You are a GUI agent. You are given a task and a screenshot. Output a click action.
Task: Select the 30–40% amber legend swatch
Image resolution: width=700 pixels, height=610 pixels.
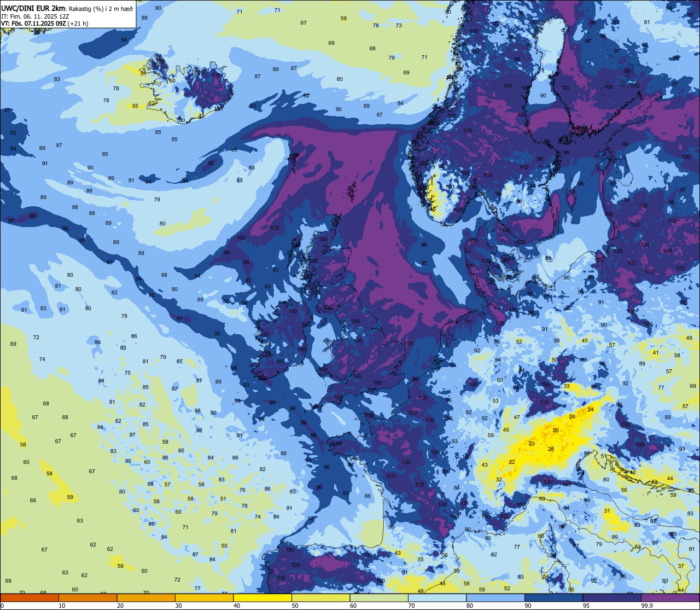tap(204, 598)
